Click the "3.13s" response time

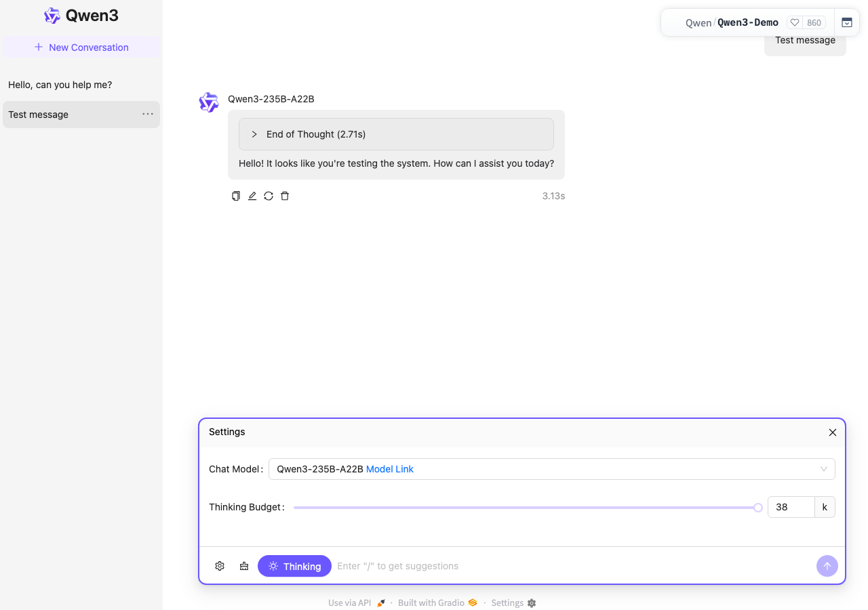click(x=553, y=196)
